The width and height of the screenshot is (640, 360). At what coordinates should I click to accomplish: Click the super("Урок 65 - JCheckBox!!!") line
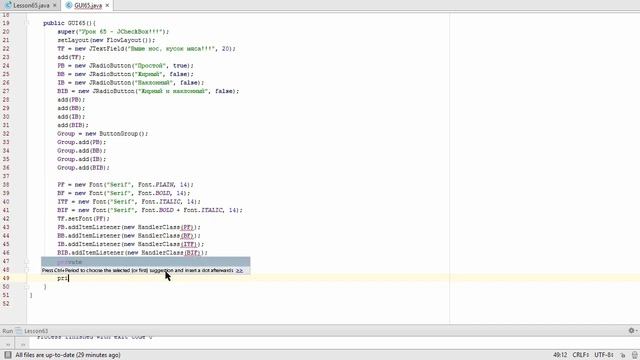[113, 32]
